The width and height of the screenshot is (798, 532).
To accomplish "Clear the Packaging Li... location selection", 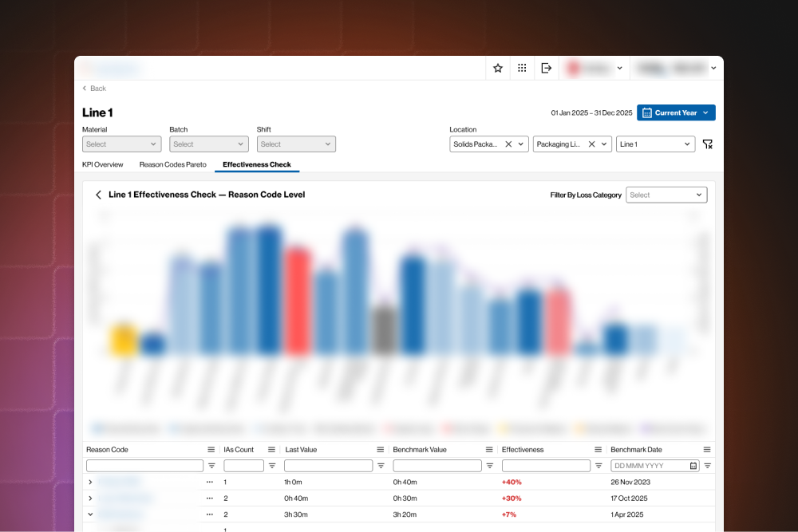I will [x=592, y=144].
